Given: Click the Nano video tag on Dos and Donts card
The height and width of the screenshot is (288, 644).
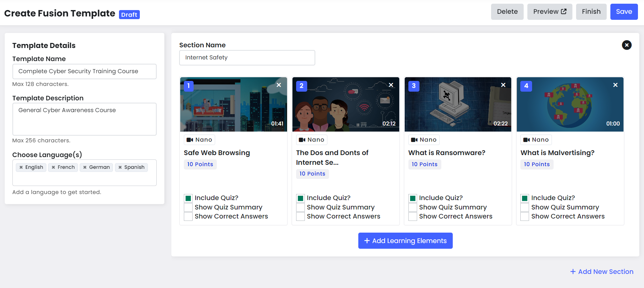Looking at the screenshot, I should point(312,140).
